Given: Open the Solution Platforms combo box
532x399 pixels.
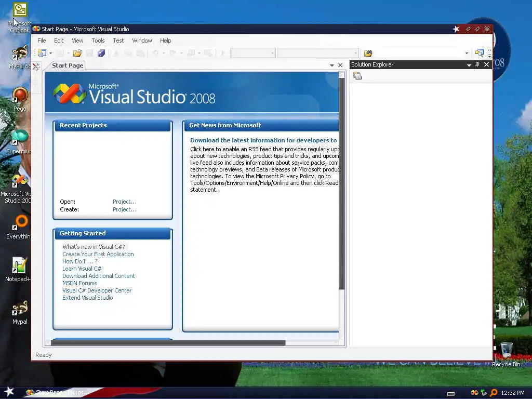Looking at the screenshot, I should [318, 53].
